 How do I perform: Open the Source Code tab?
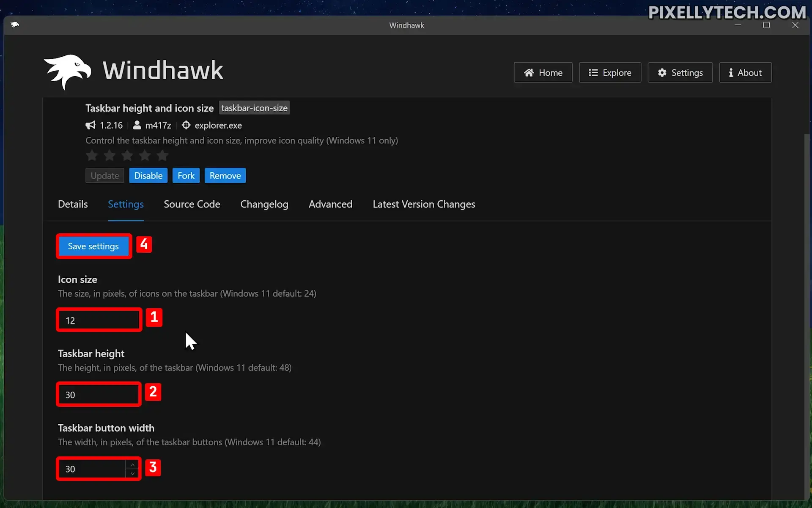[x=192, y=204]
